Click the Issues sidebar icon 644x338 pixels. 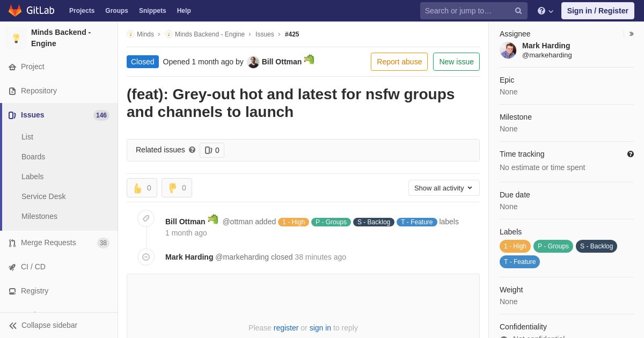[12, 115]
